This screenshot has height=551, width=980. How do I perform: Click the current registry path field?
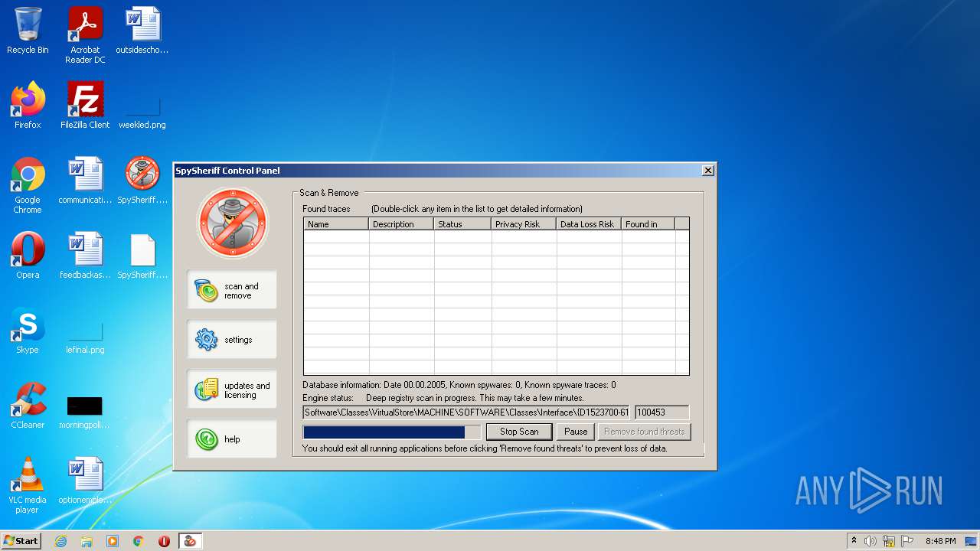(466, 412)
